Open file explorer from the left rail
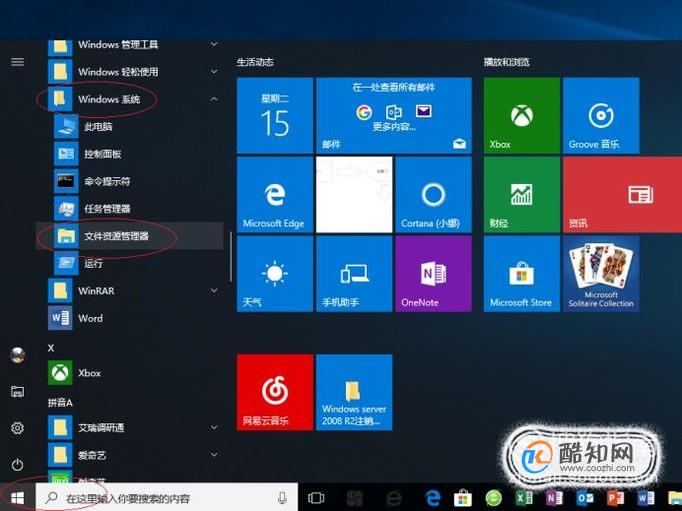682x511 pixels. [x=17, y=391]
